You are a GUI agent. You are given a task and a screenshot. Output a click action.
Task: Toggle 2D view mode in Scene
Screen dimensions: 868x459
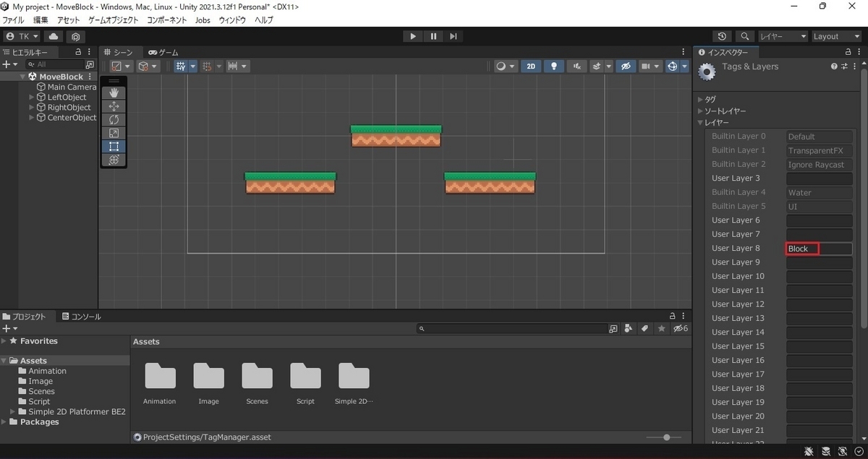[531, 66]
